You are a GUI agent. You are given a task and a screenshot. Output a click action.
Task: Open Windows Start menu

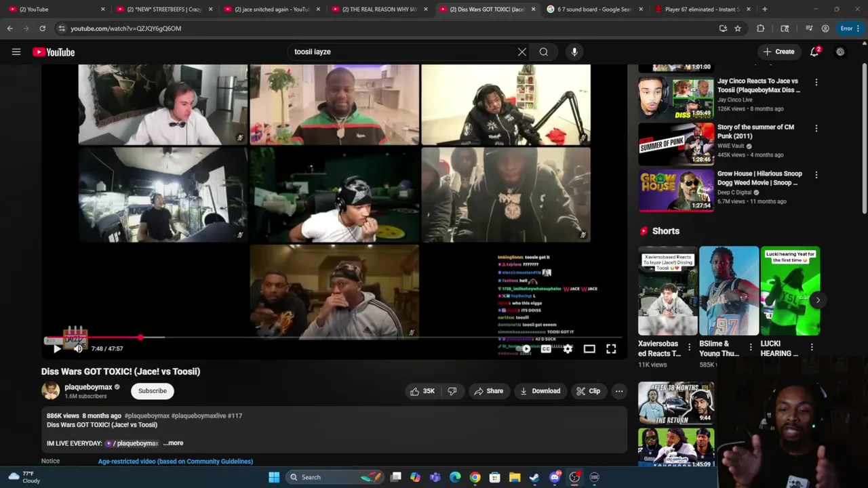click(274, 477)
